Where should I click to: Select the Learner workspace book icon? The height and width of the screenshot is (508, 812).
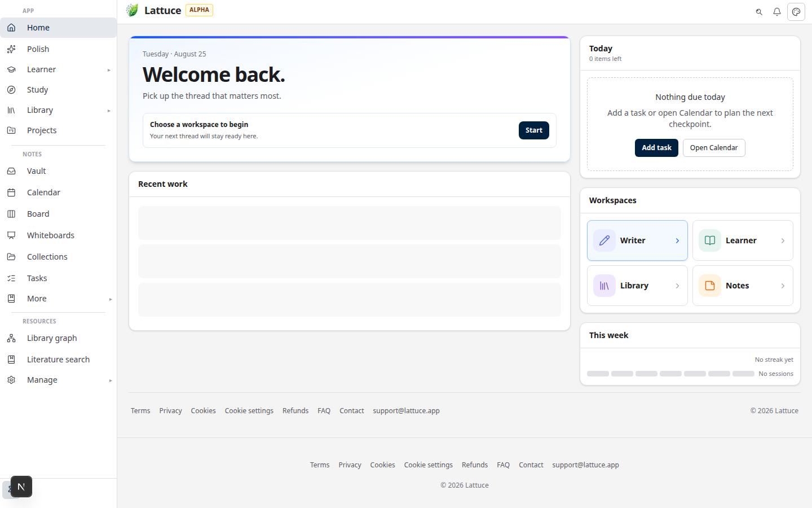[710, 240]
